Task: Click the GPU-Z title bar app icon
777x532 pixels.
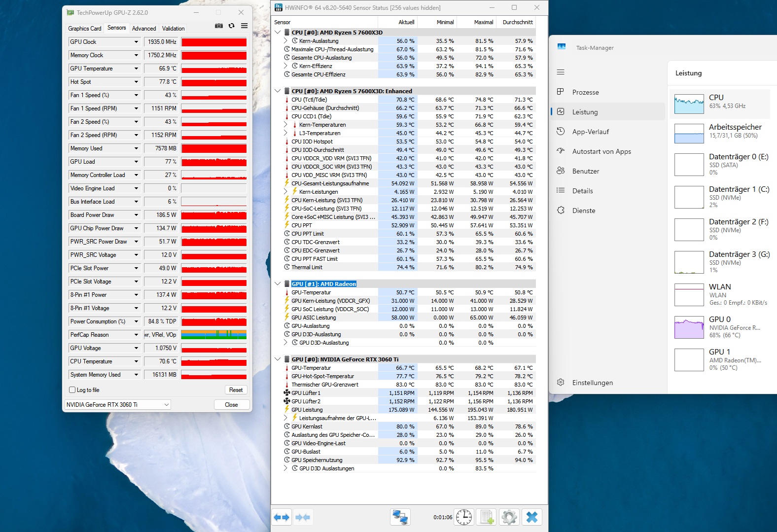Action: coord(71,12)
